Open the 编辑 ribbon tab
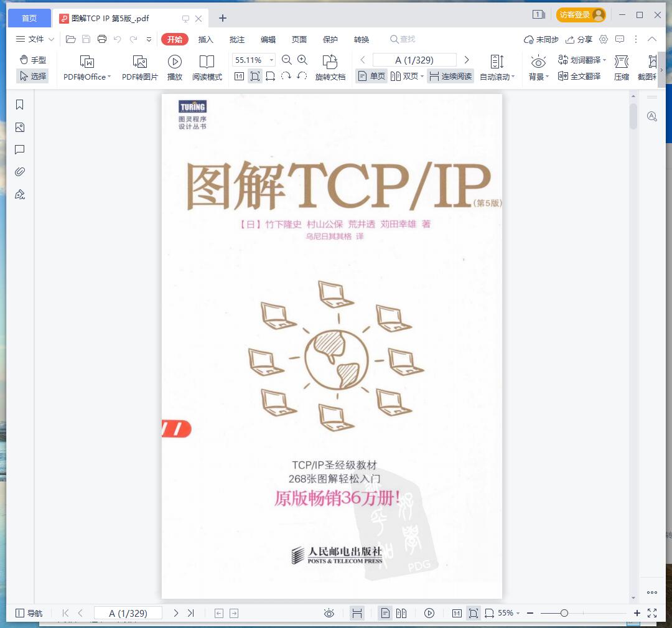 (268, 39)
